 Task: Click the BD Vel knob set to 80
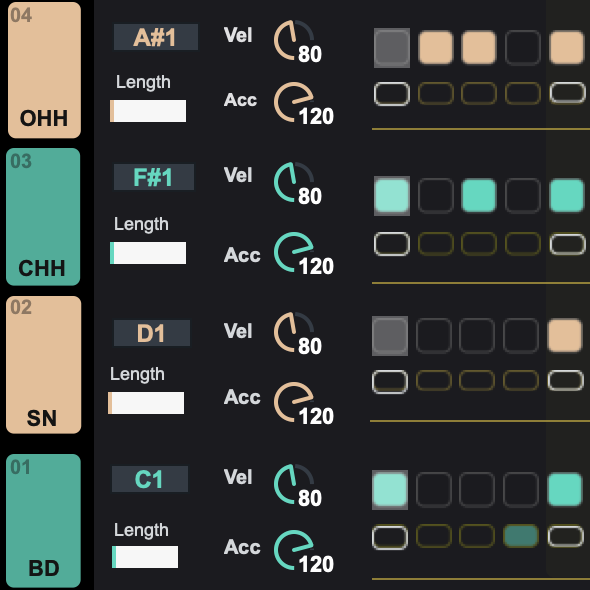(294, 484)
